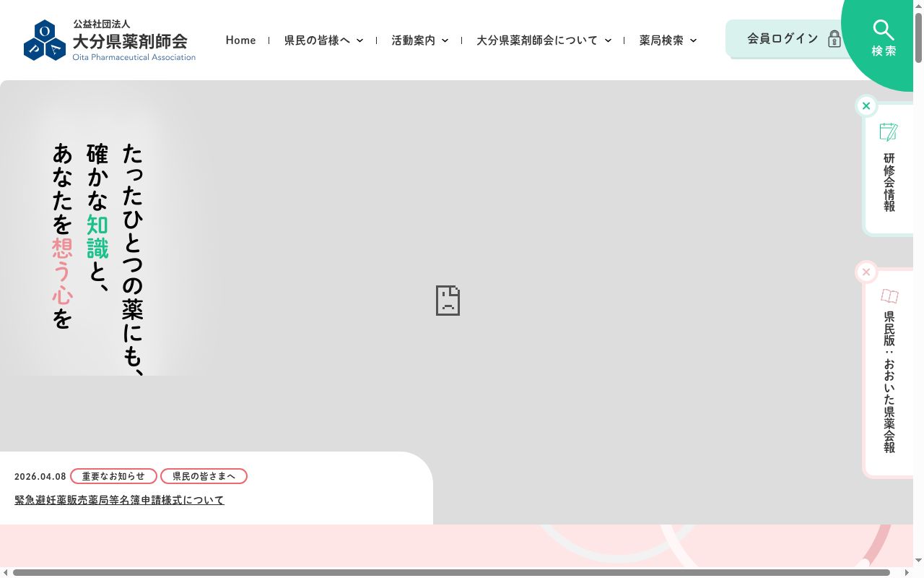
Task: Open the 緊急避妊薬販売薬局等名簿申請様式について news link
Action: (119, 500)
